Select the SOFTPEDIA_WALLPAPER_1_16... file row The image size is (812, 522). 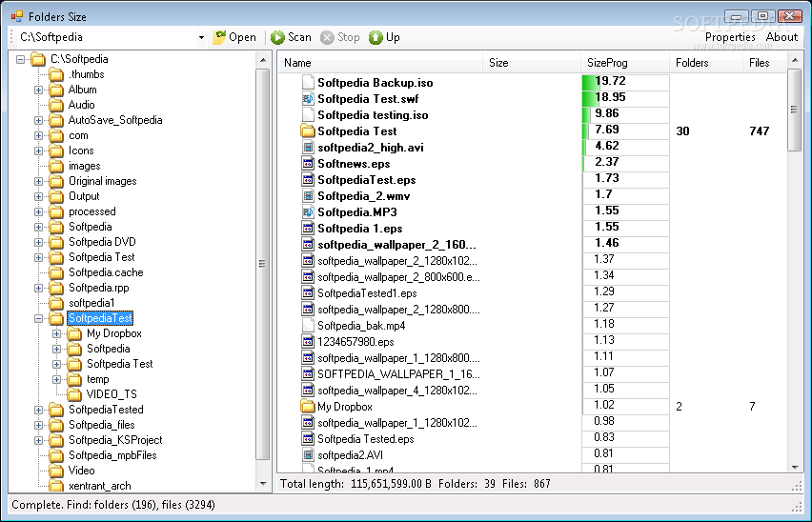(533, 374)
